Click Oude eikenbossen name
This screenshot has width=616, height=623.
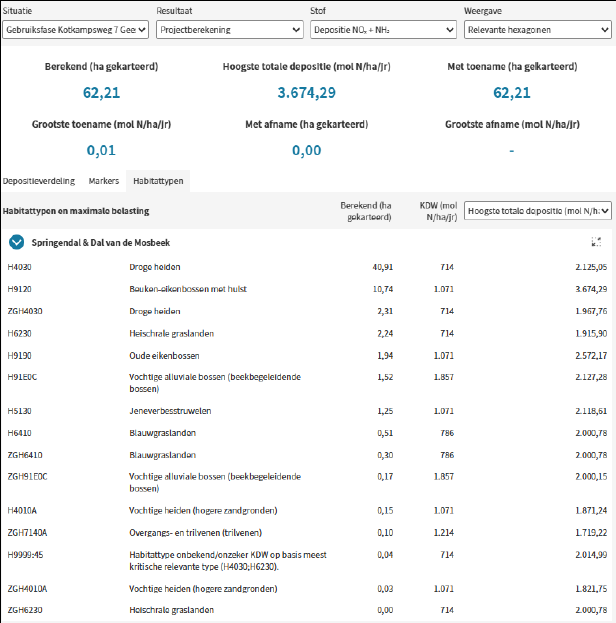164,356
